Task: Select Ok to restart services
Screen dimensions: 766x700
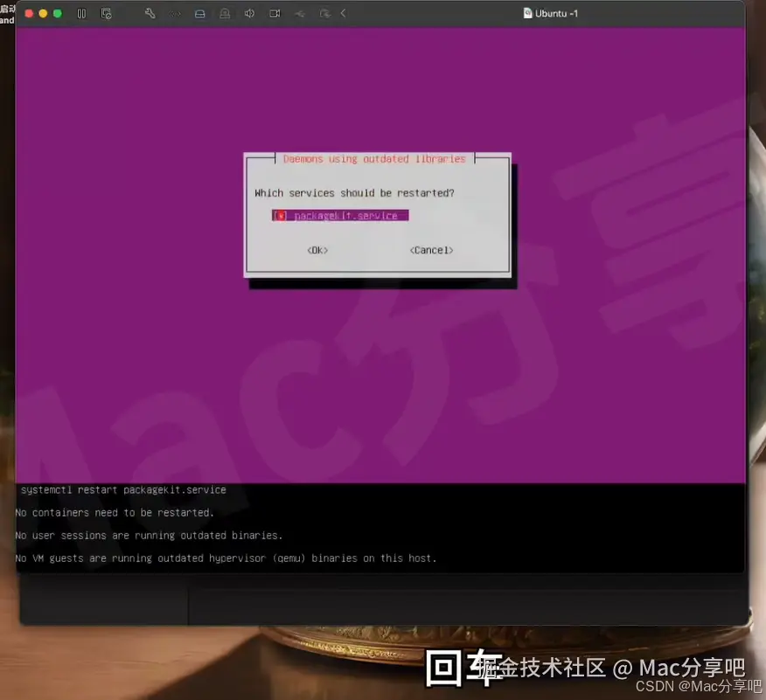Action: [x=317, y=249]
